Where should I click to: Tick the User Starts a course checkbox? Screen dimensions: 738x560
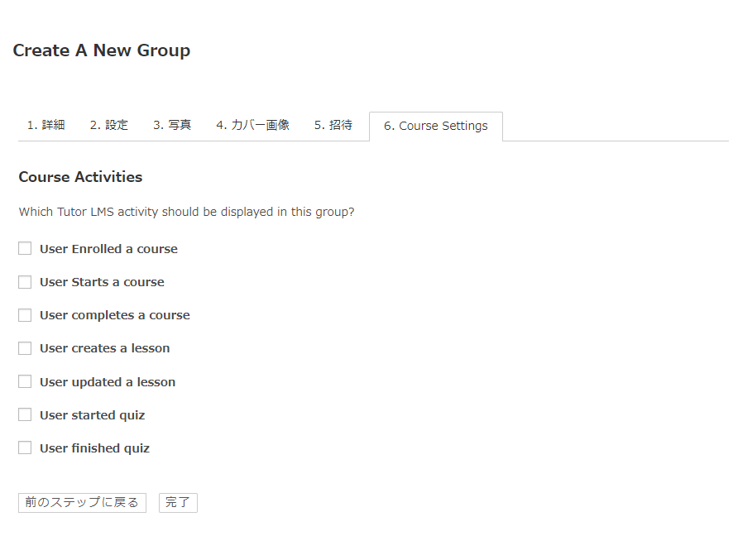point(25,282)
